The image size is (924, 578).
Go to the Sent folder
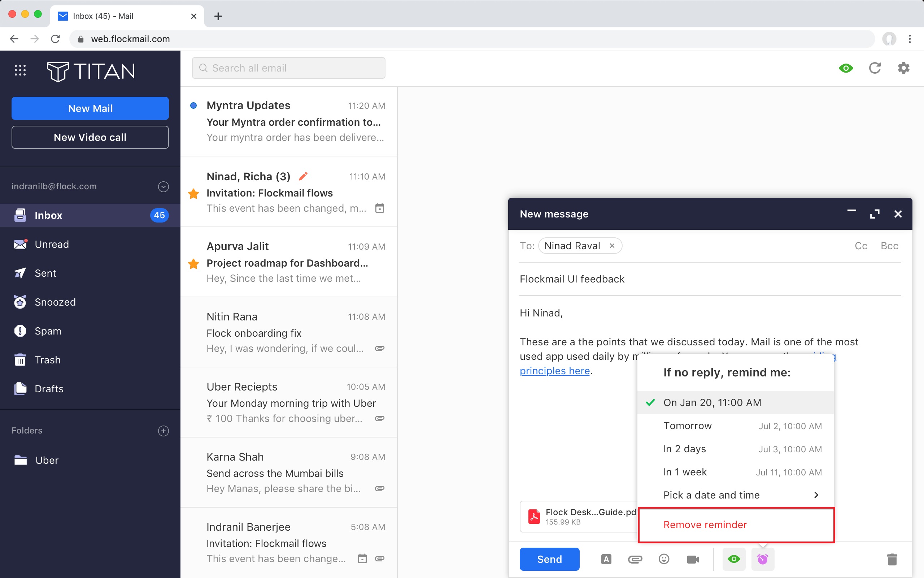(90, 273)
